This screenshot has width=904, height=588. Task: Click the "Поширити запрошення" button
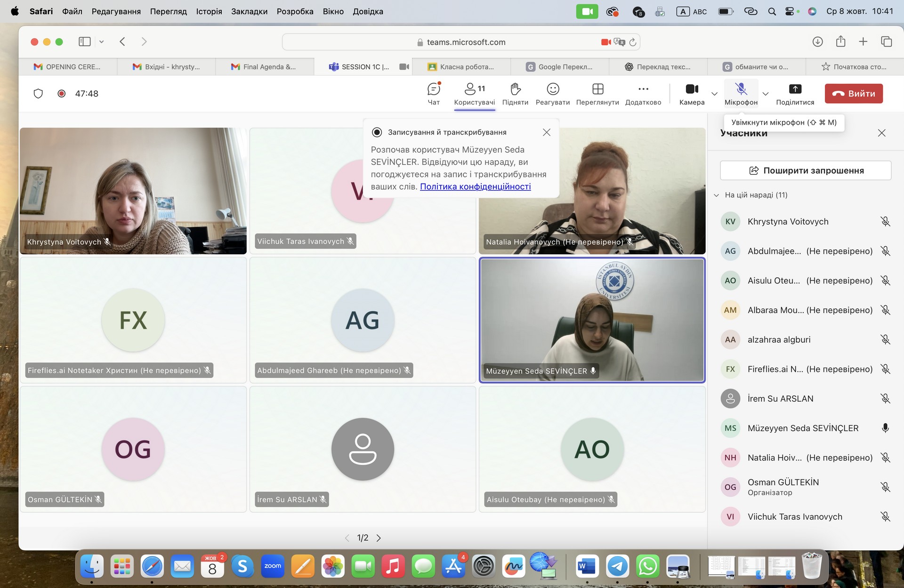click(806, 170)
